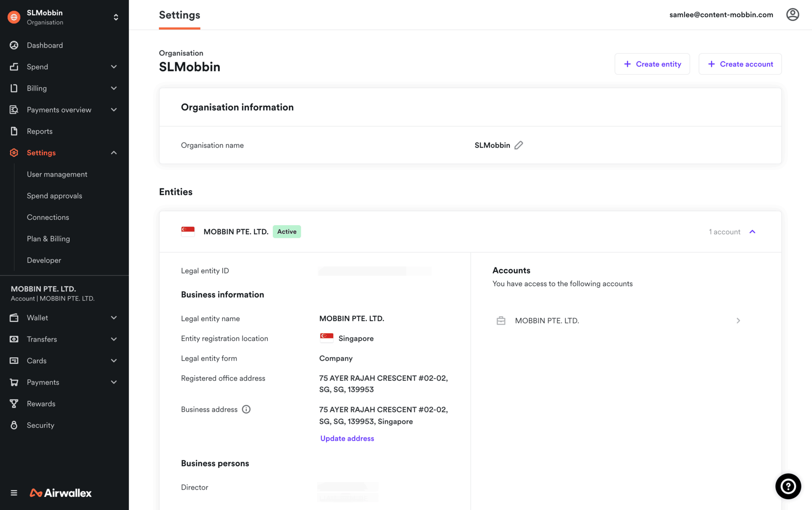Click the Singapore flag in entity header
Viewport: 812px width, 510px height.
pyautogui.click(x=188, y=232)
